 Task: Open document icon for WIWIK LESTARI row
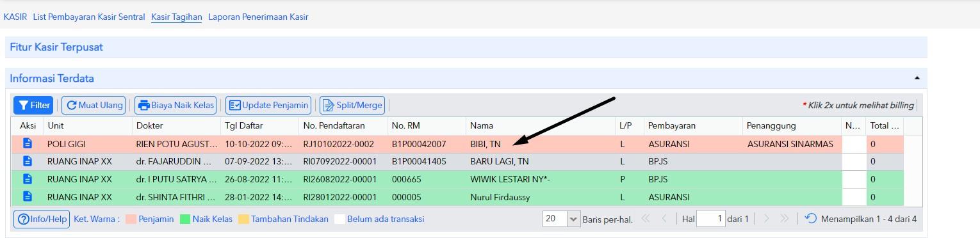click(27, 179)
